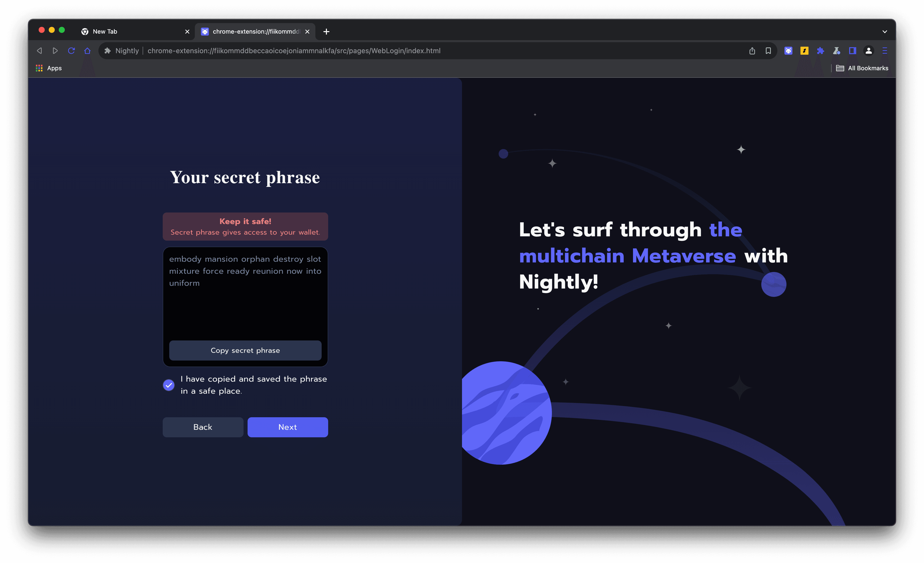Uncheck the copied and saved phrase checkbox
924x563 pixels.
(x=169, y=385)
